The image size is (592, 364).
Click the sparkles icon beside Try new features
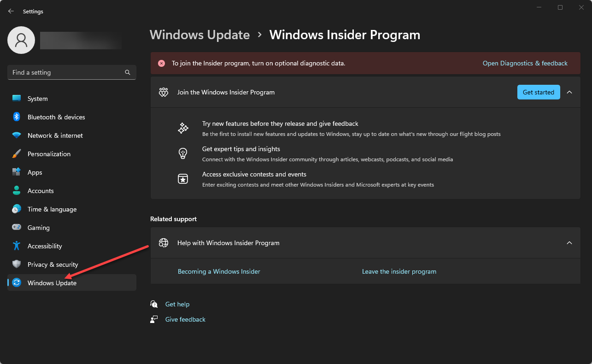183,129
